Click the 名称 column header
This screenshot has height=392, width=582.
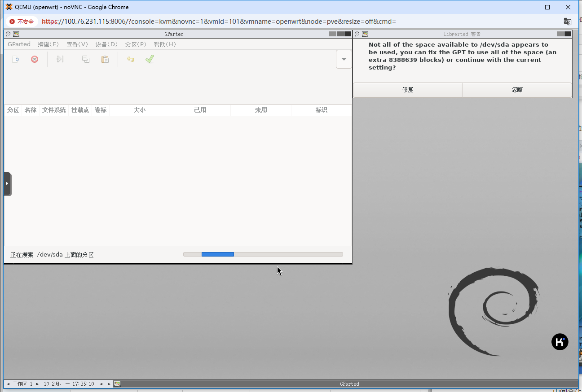[31, 110]
